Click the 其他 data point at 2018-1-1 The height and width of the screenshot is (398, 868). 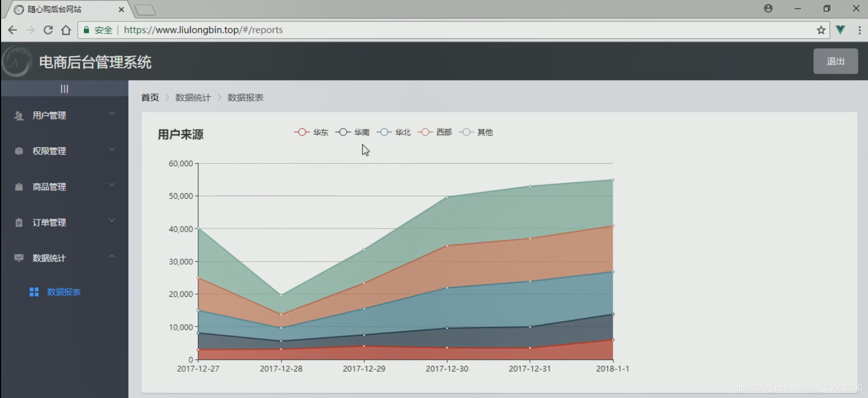coord(613,180)
